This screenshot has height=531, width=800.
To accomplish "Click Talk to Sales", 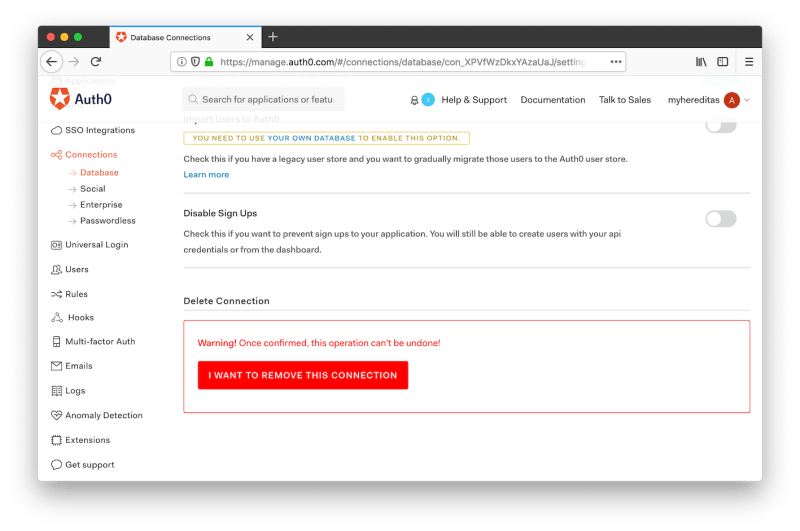I will coord(624,100).
